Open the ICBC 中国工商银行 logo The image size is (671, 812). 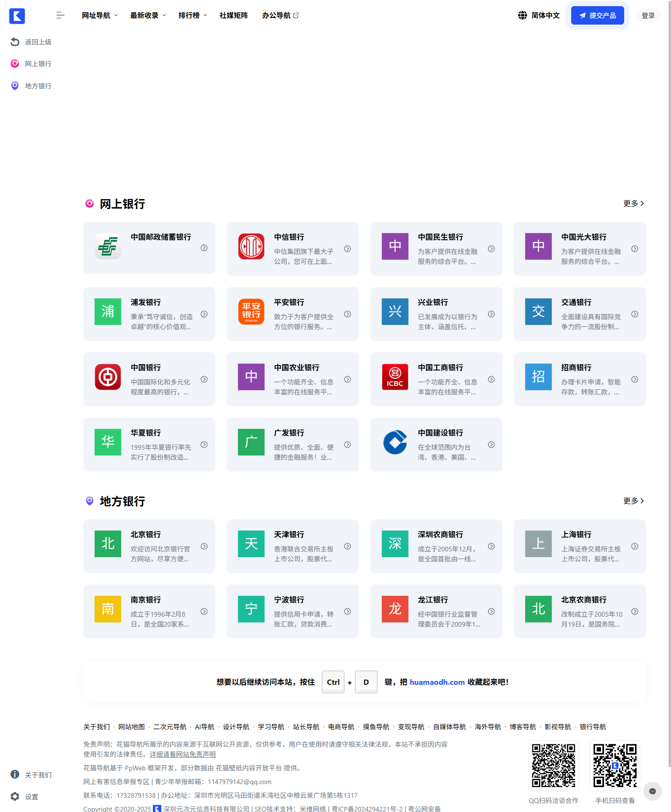(x=395, y=377)
